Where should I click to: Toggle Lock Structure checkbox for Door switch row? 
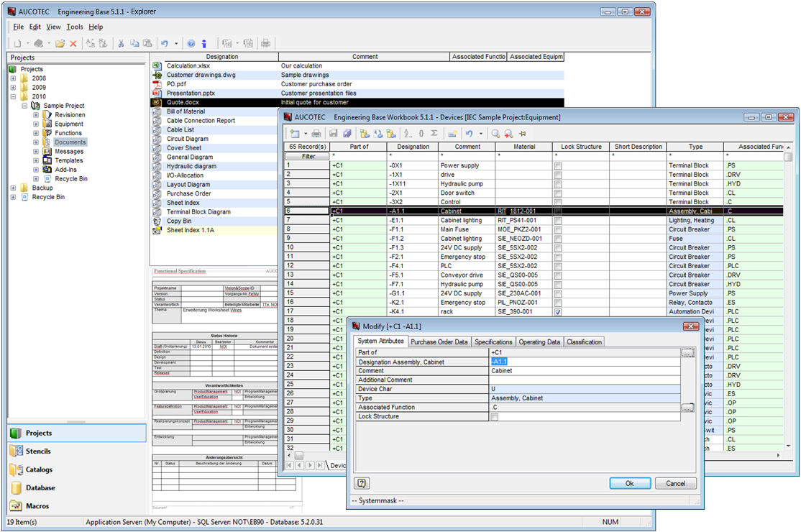coord(558,193)
